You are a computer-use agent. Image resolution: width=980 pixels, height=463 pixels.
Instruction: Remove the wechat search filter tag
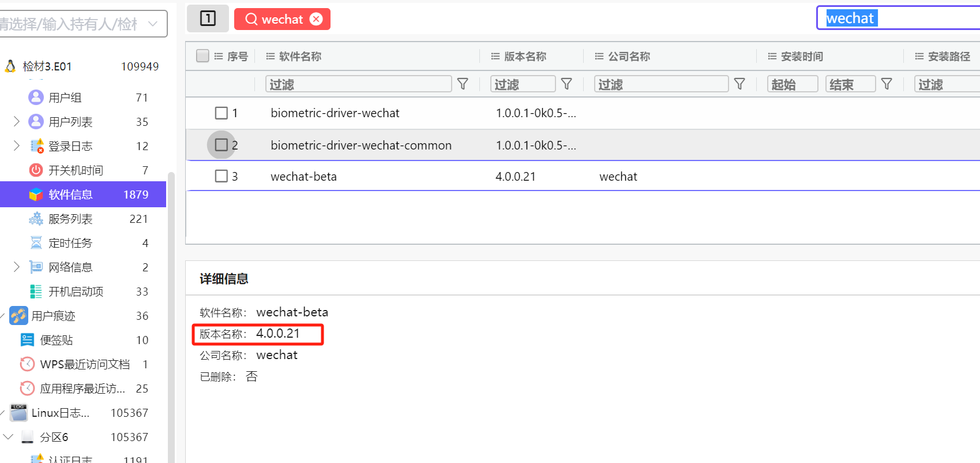tap(316, 19)
